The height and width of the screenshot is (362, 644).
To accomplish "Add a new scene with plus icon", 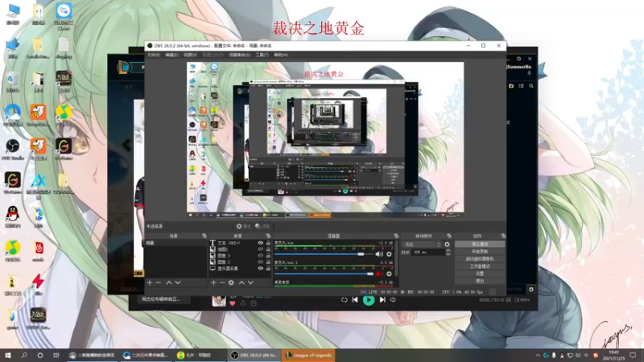I will [x=150, y=283].
